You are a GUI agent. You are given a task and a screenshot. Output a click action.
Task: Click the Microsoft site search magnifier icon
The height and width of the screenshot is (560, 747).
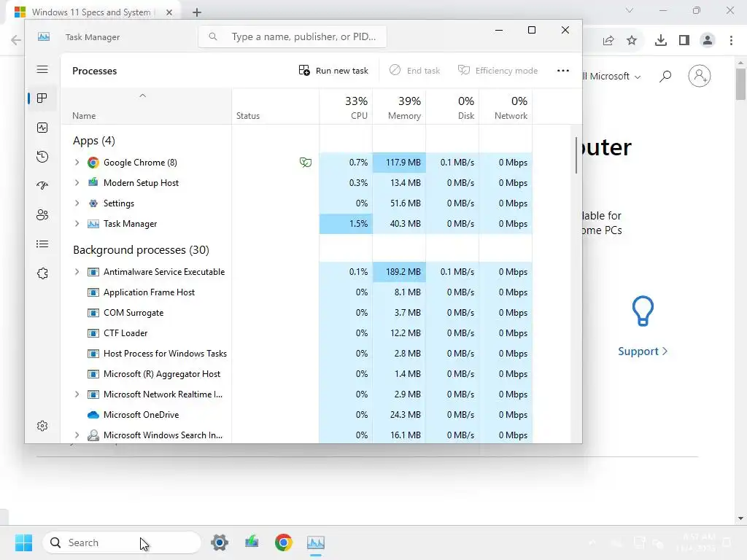[665, 76]
